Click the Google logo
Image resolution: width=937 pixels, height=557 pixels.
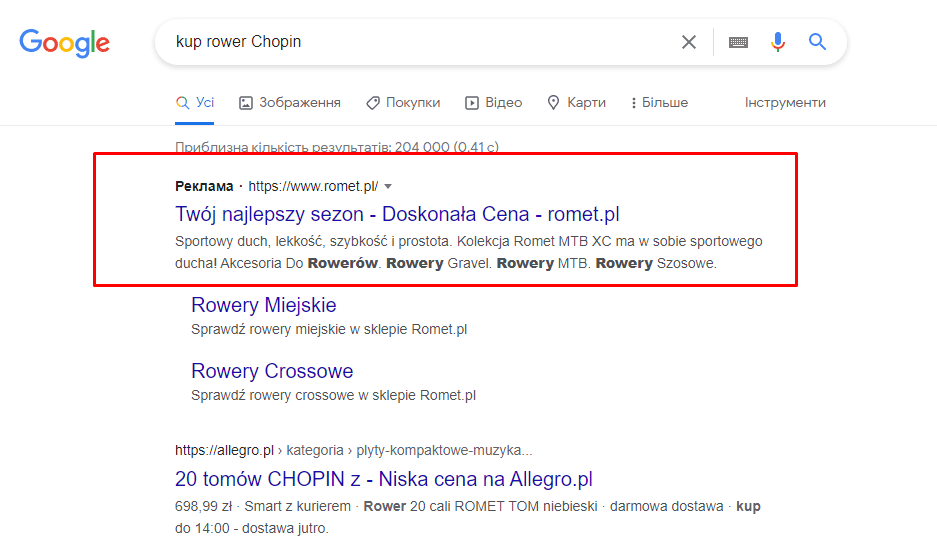[65, 43]
